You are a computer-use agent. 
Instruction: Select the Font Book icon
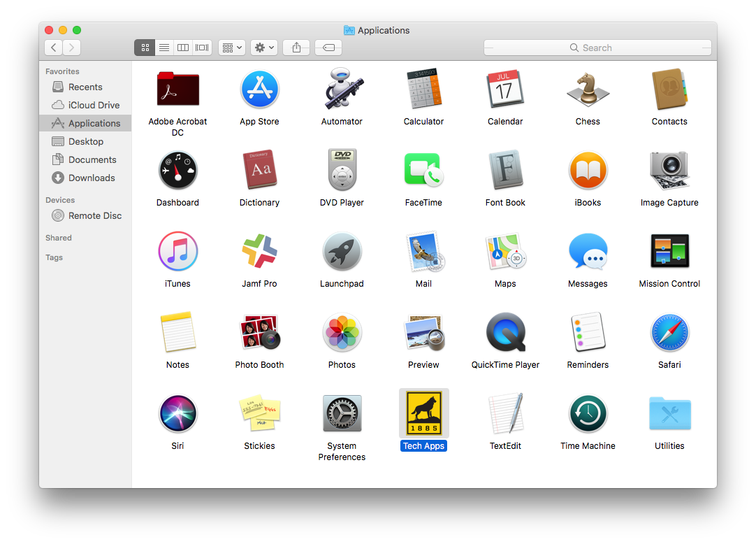click(505, 170)
